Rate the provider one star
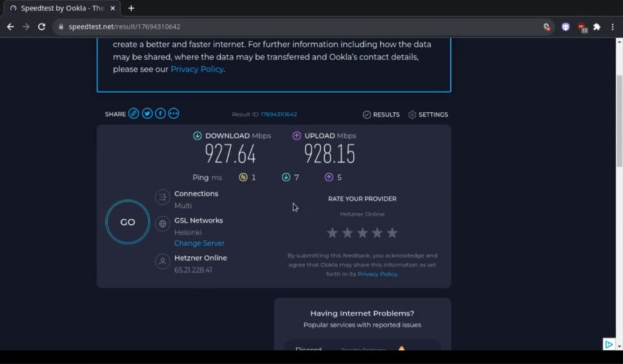623x364 pixels. pyautogui.click(x=332, y=233)
